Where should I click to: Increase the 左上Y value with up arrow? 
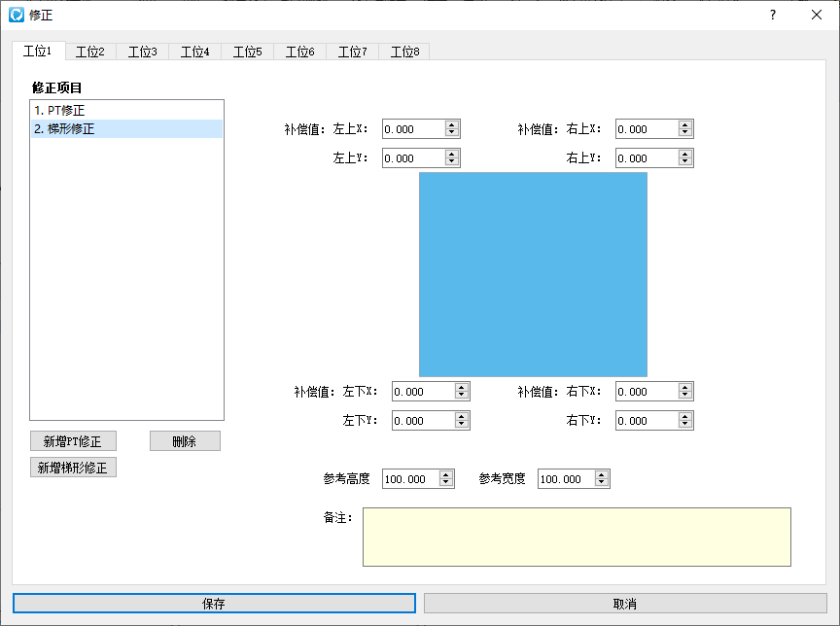452,155
